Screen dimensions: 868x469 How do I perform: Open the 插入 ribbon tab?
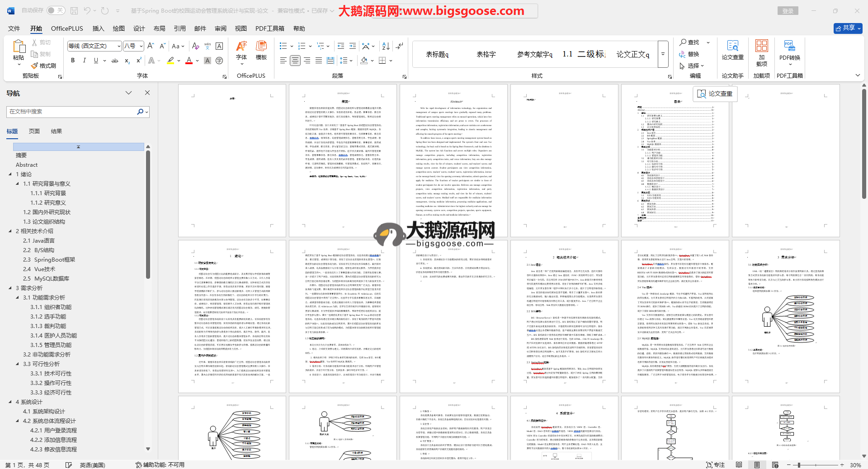[98, 28]
